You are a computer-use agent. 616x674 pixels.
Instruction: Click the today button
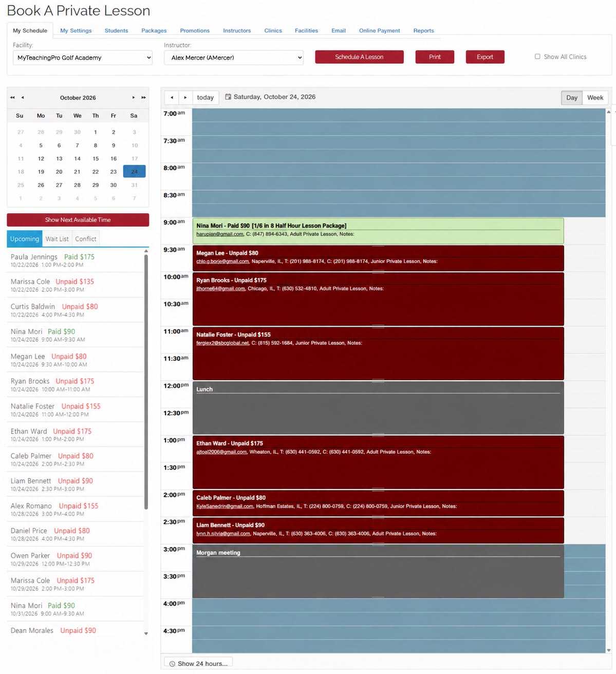coord(206,98)
